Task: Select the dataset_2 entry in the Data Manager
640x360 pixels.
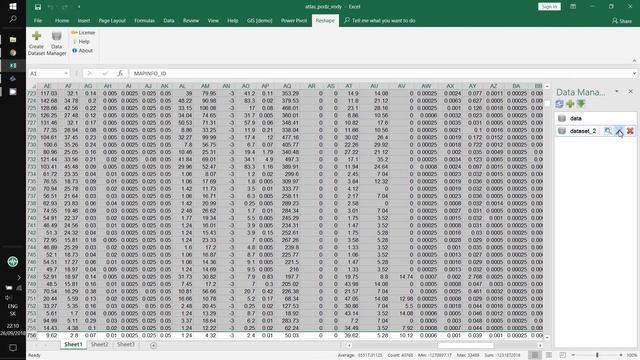Action: [x=583, y=131]
